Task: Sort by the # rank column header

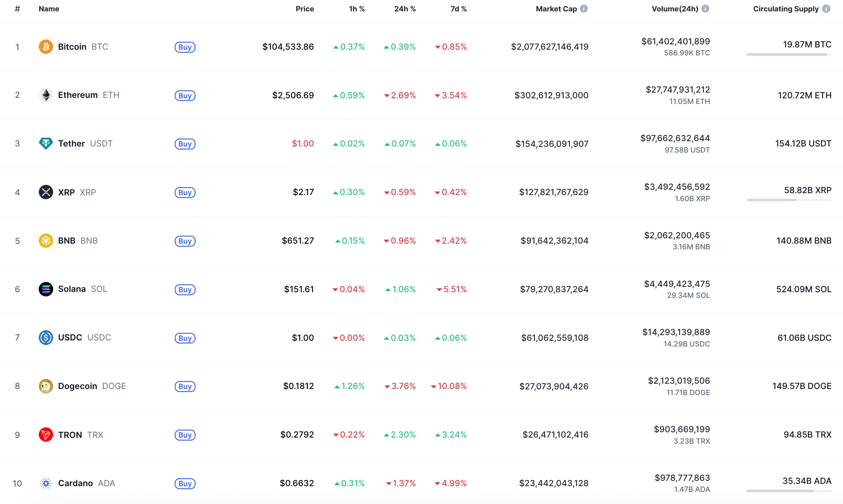Action: click(17, 9)
